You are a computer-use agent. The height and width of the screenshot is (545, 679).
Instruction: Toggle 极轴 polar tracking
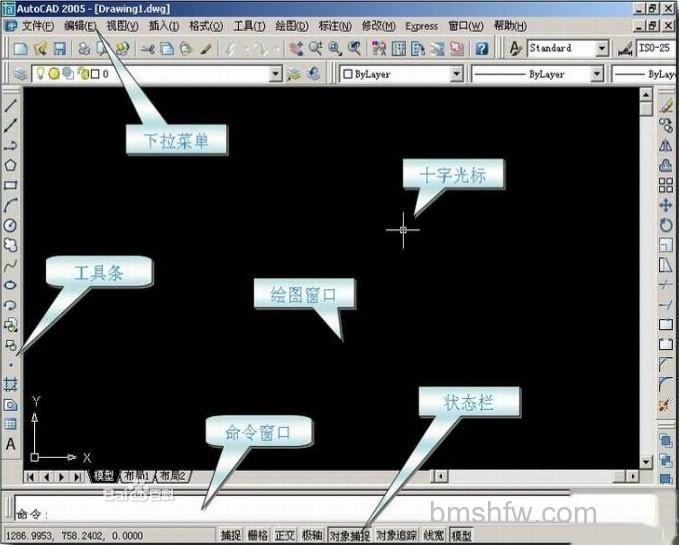[312, 535]
